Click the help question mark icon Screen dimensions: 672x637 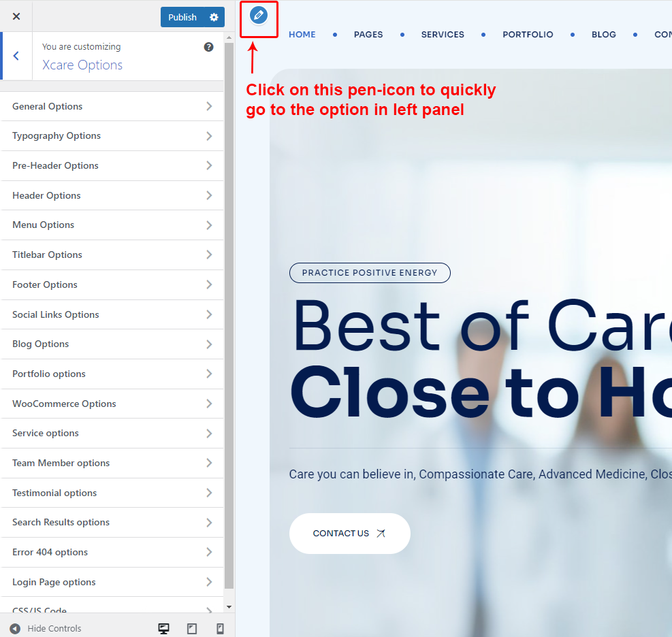209,47
